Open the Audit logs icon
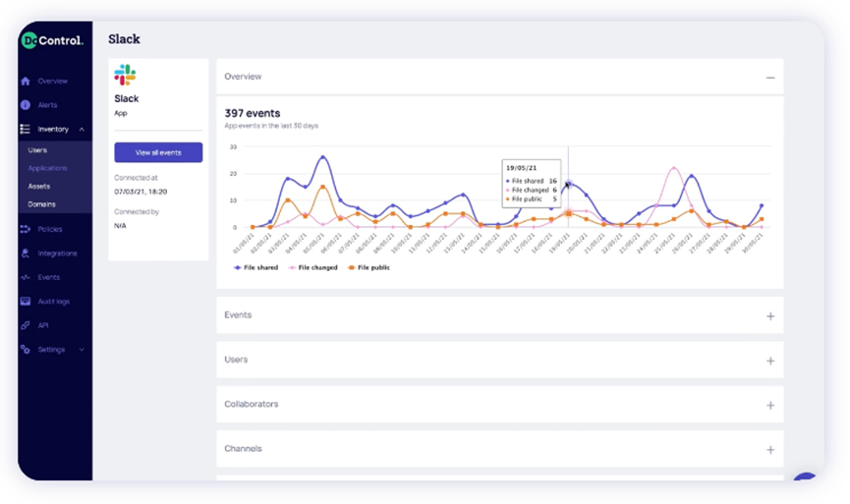850x504 pixels. 26,302
